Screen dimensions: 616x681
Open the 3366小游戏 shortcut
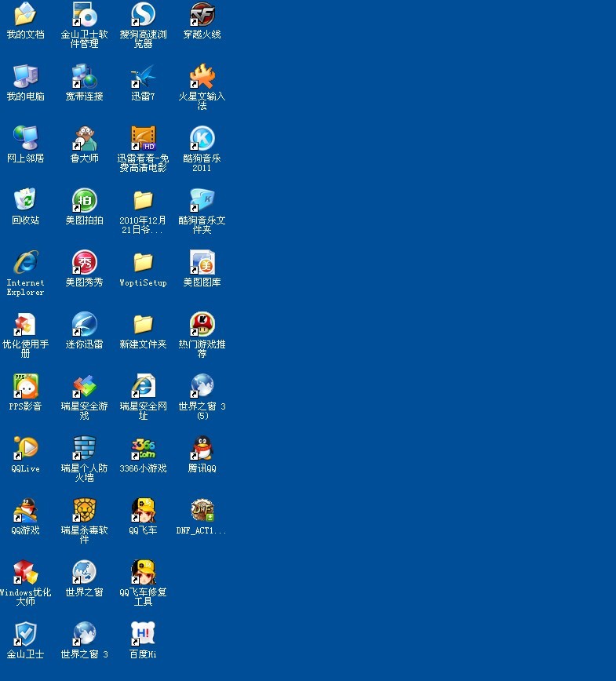tap(143, 448)
